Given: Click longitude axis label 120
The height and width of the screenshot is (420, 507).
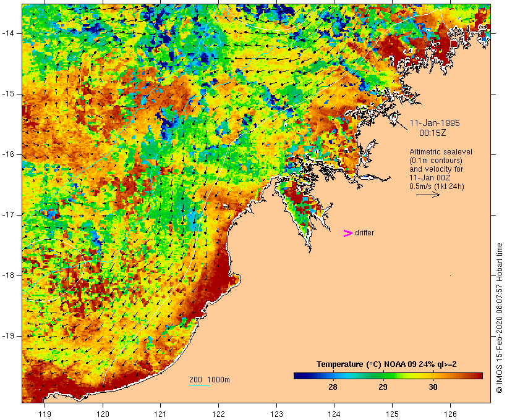Looking at the screenshot, I should pyautogui.click(x=103, y=414).
